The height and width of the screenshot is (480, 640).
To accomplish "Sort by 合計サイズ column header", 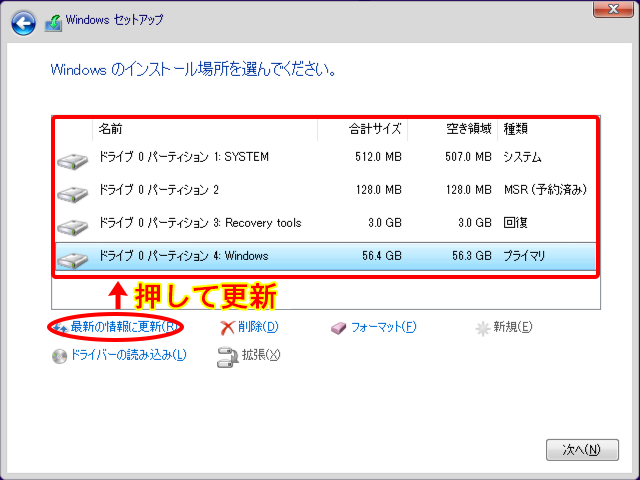I will (374, 129).
